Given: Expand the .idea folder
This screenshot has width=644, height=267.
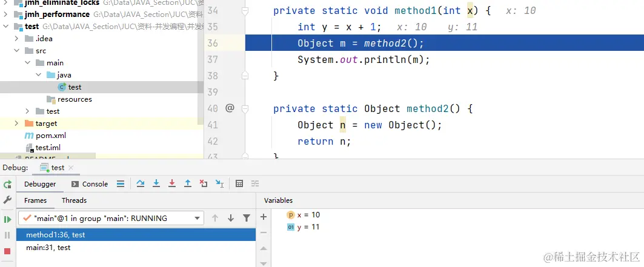Looking at the screenshot, I should (16, 39).
